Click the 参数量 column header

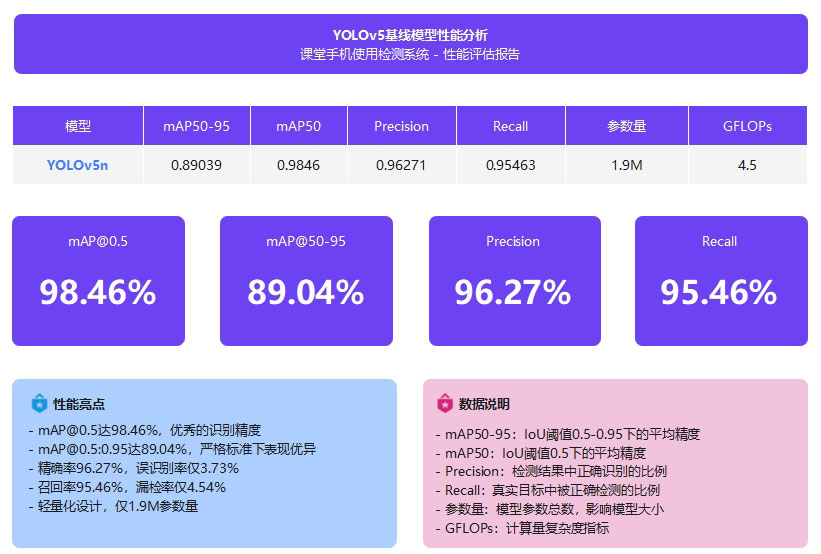[626, 127]
